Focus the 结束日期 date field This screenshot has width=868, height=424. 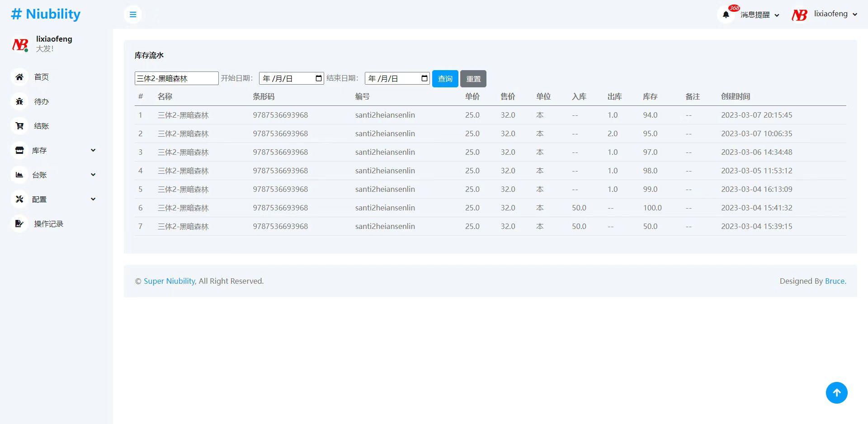(397, 78)
